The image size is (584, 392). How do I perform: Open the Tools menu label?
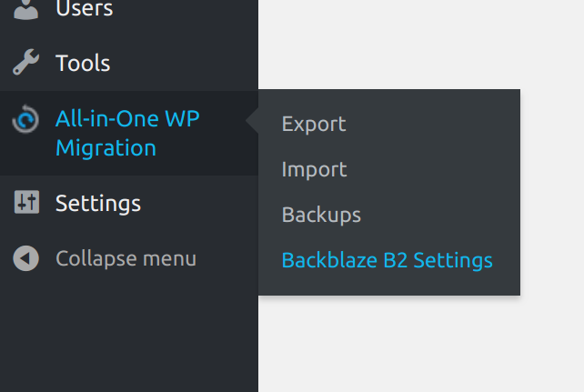83,63
